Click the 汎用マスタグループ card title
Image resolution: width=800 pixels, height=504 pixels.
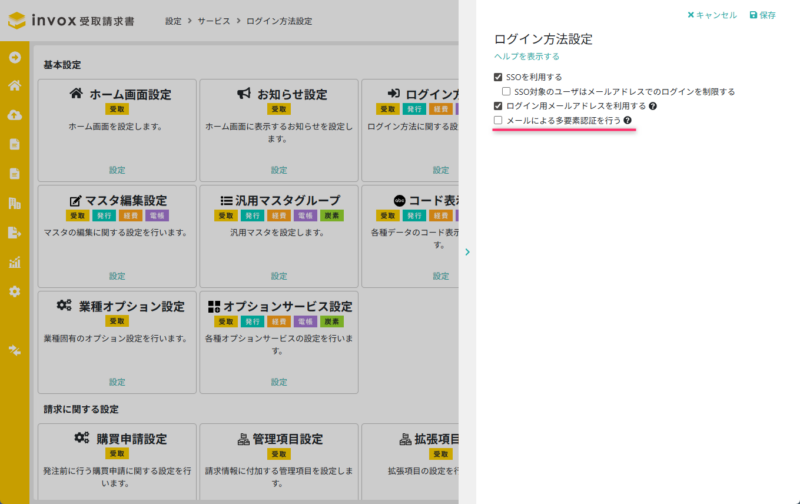pos(288,200)
